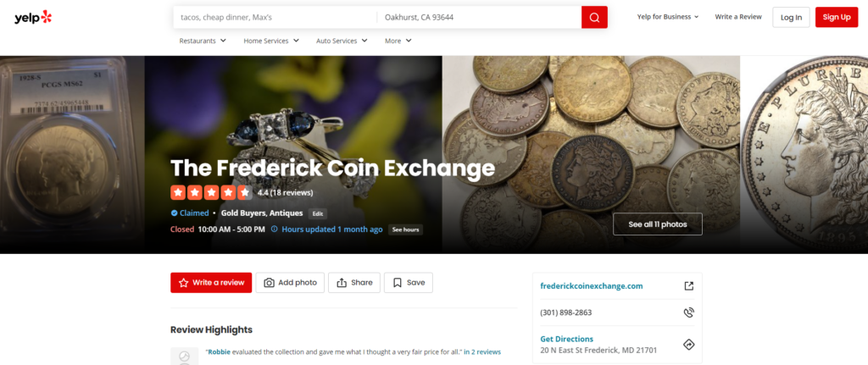Click the directions diamond icon
868x365 pixels.
point(688,345)
